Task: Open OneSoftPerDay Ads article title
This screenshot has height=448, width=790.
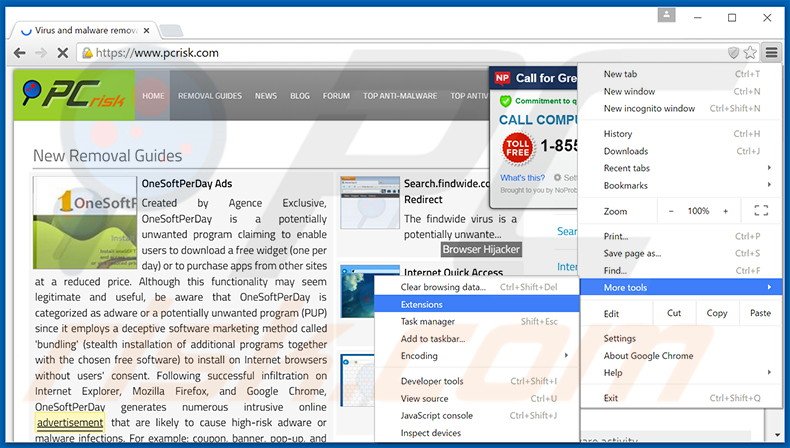Action: (187, 183)
